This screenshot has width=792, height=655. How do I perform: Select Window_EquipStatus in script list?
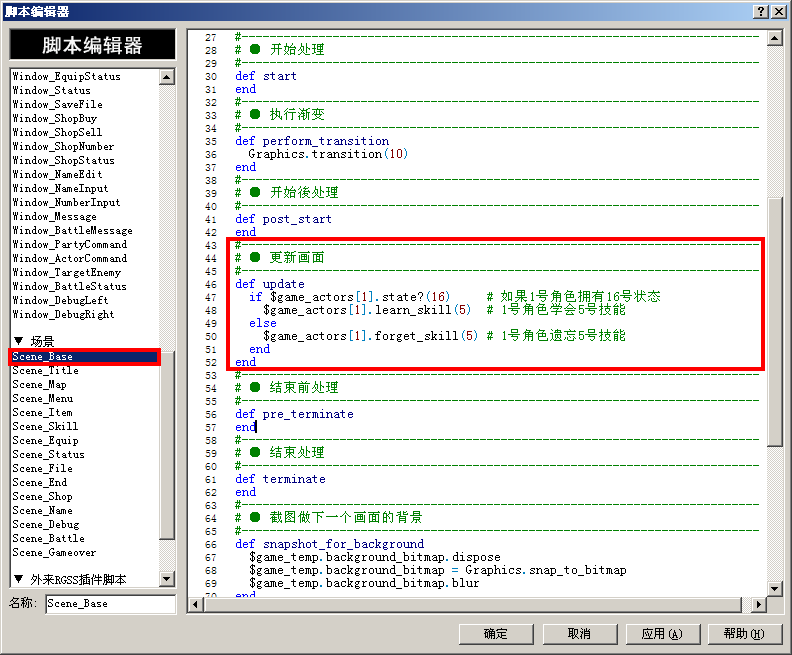pyautogui.click(x=66, y=77)
